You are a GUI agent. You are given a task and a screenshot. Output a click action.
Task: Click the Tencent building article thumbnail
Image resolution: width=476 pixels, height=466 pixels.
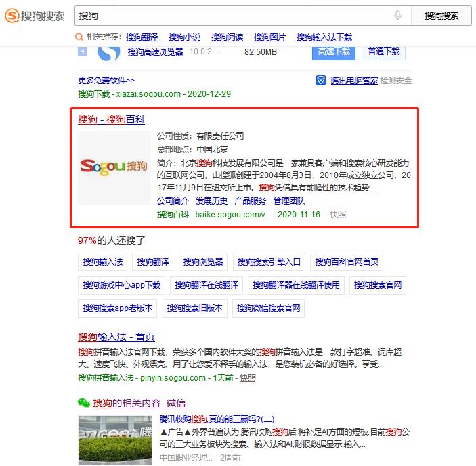(114, 440)
